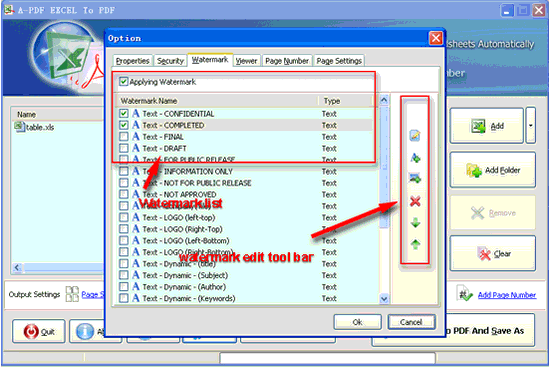Select the table.xls file name

tap(40, 127)
